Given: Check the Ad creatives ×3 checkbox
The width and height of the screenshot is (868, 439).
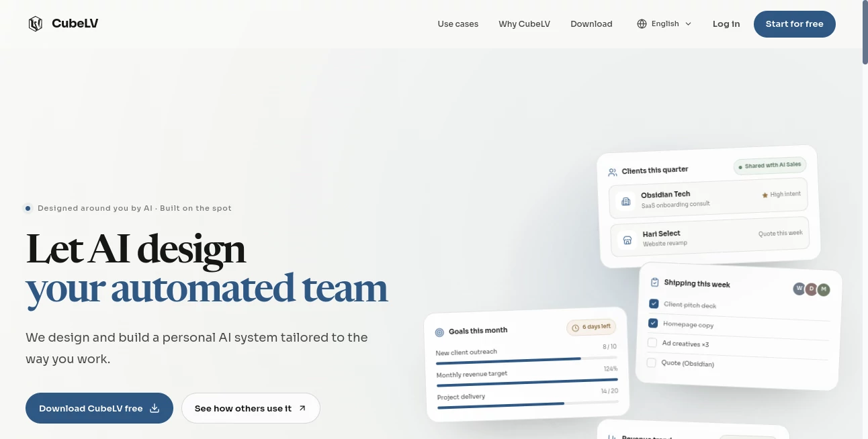Looking at the screenshot, I should coord(652,342).
